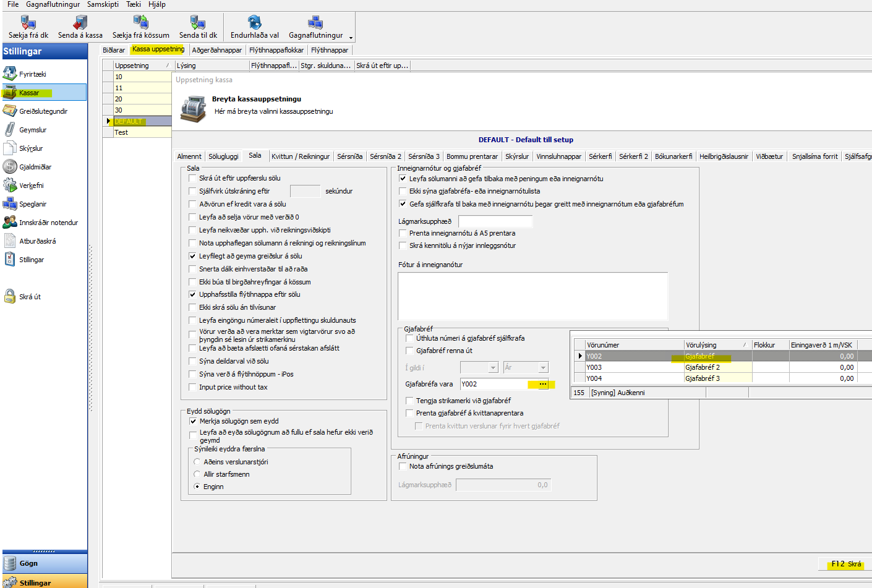Image resolution: width=872 pixels, height=588 pixels.
Task: Expand the Ár dropdown under Í gildi í
Action: click(x=543, y=368)
